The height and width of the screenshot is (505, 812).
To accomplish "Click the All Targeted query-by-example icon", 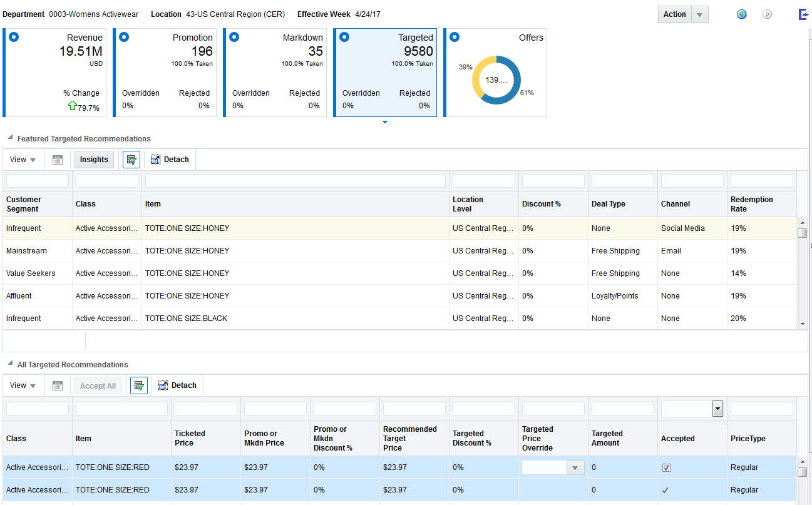I will pos(139,385).
